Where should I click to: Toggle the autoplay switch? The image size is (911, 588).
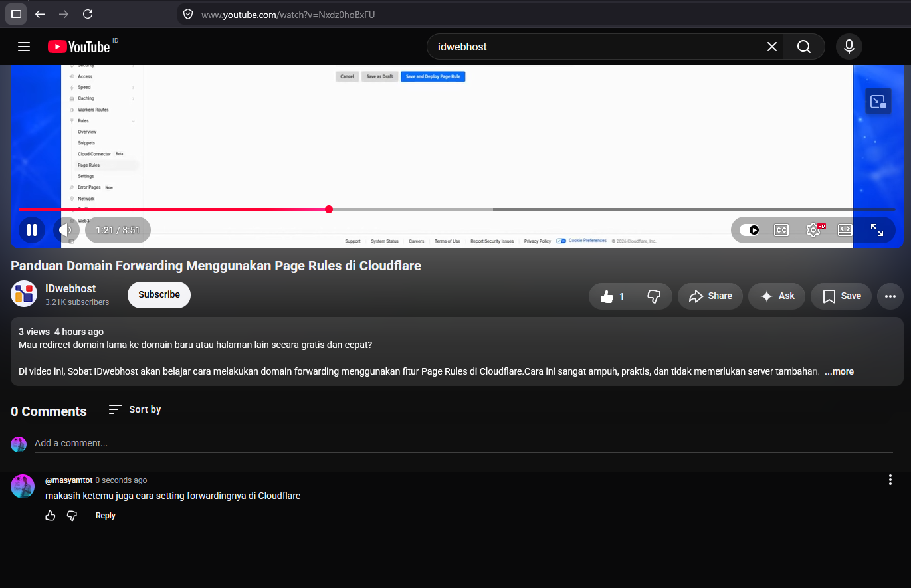point(750,230)
